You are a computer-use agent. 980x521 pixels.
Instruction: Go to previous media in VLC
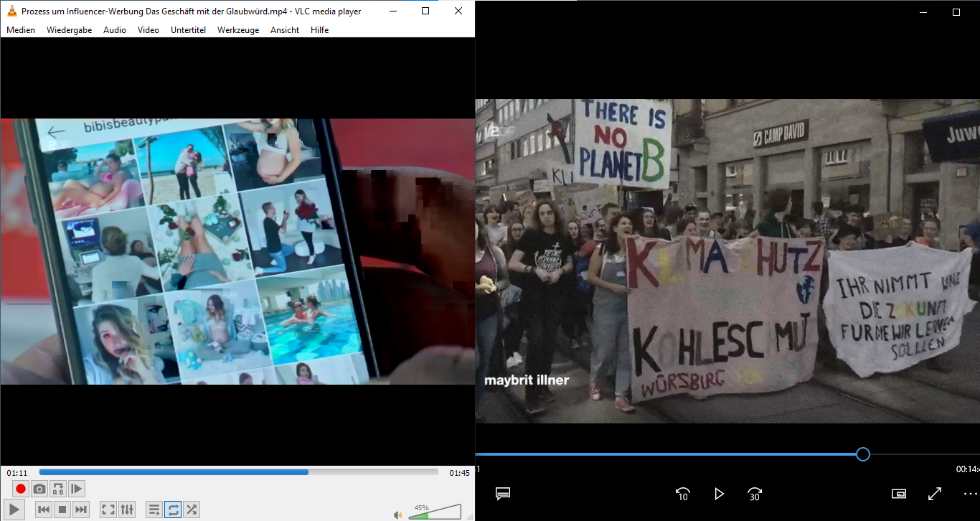point(44,510)
